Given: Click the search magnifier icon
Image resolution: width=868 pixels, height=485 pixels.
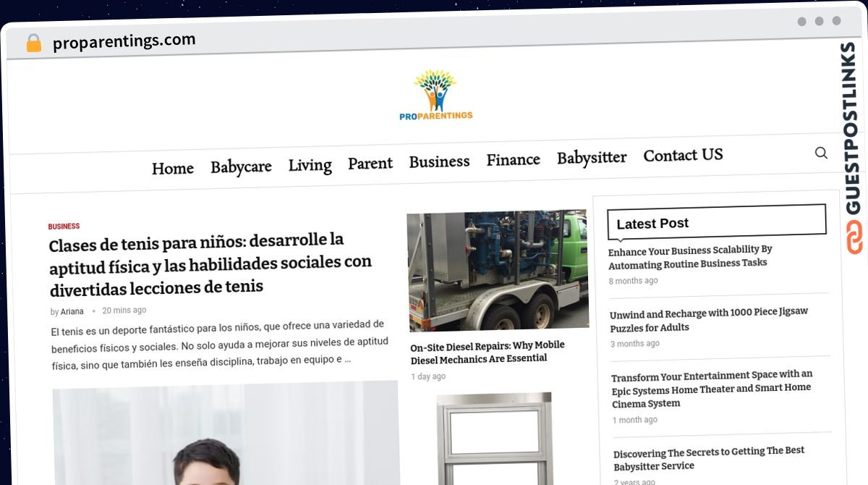Looking at the screenshot, I should pyautogui.click(x=821, y=153).
